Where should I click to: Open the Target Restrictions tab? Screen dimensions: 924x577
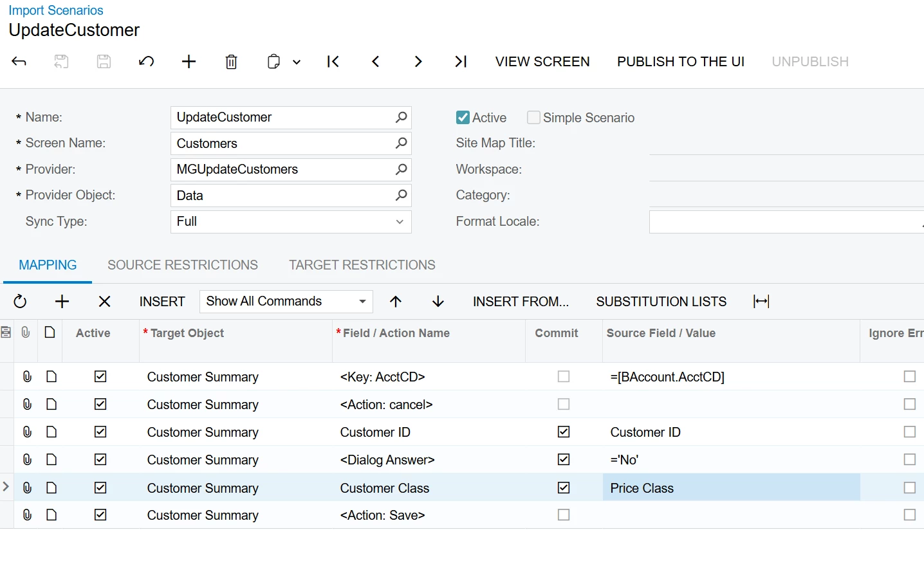click(x=362, y=265)
